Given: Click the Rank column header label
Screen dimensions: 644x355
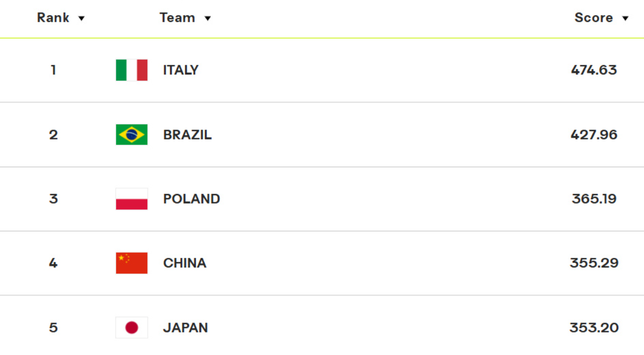Looking at the screenshot, I should (x=53, y=18).
